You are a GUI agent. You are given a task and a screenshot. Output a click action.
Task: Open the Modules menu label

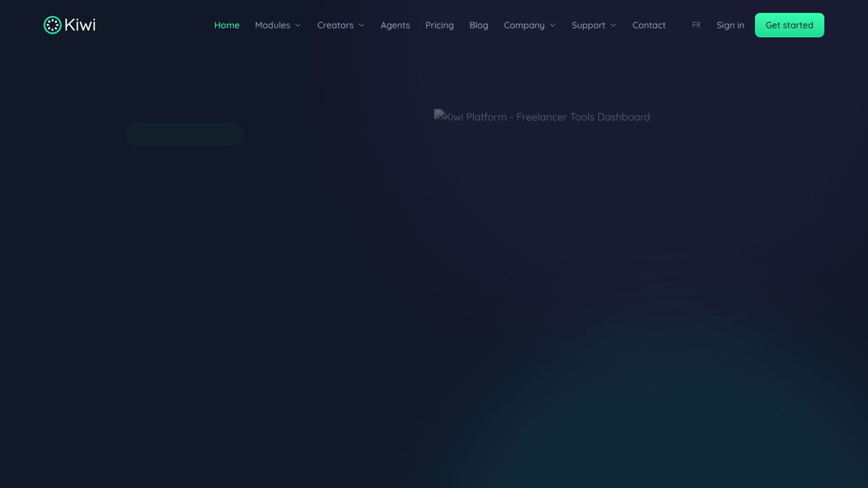click(x=272, y=25)
